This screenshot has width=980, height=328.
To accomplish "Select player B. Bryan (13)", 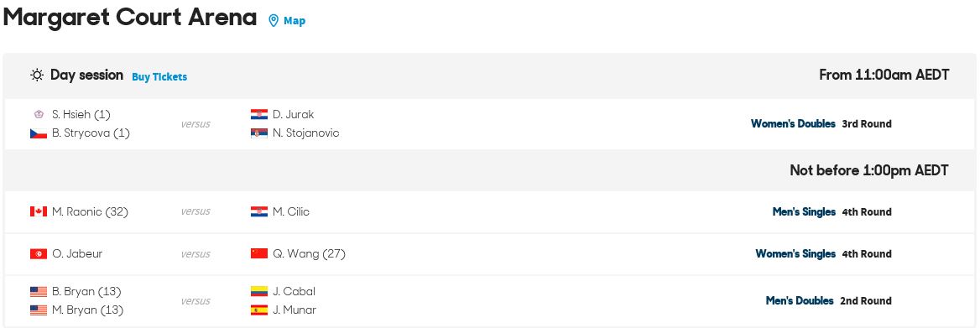I will [86, 291].
